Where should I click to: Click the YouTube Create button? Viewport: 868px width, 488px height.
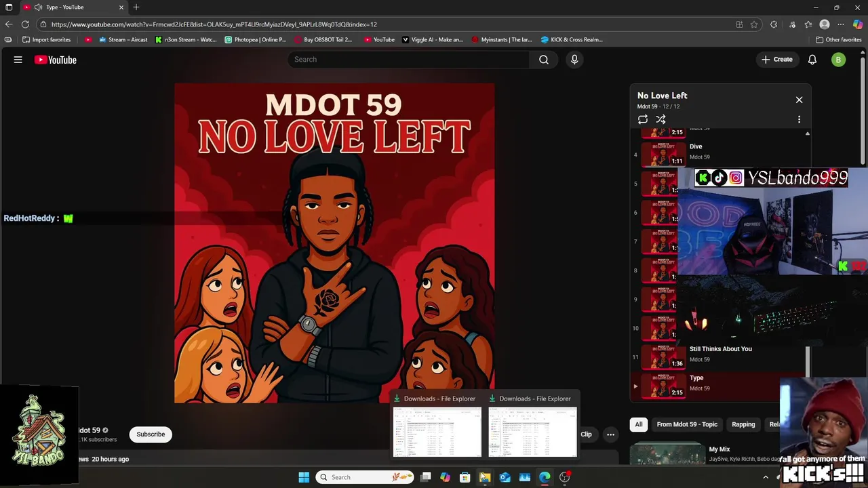(776, 60)
